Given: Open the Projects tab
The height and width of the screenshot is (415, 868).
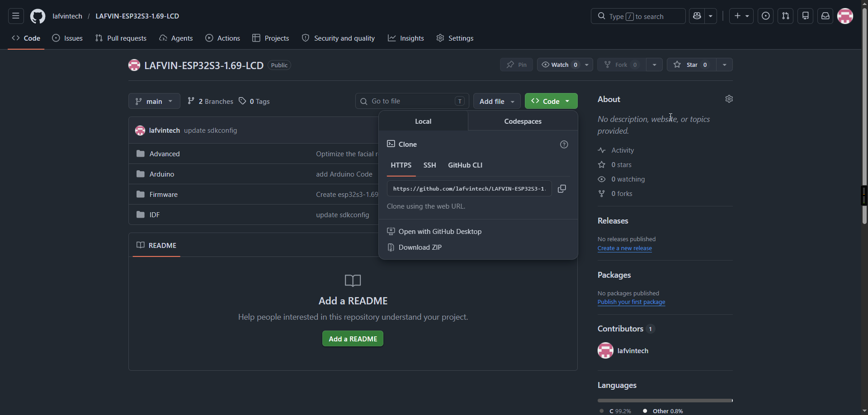Looking at the screenshot, I should (x=270, y=38).
